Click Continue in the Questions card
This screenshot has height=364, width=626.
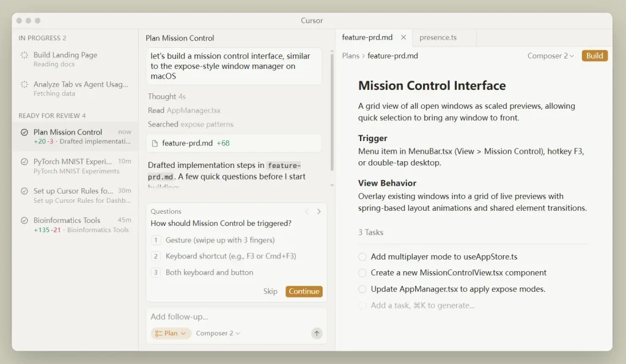(304, 291)
